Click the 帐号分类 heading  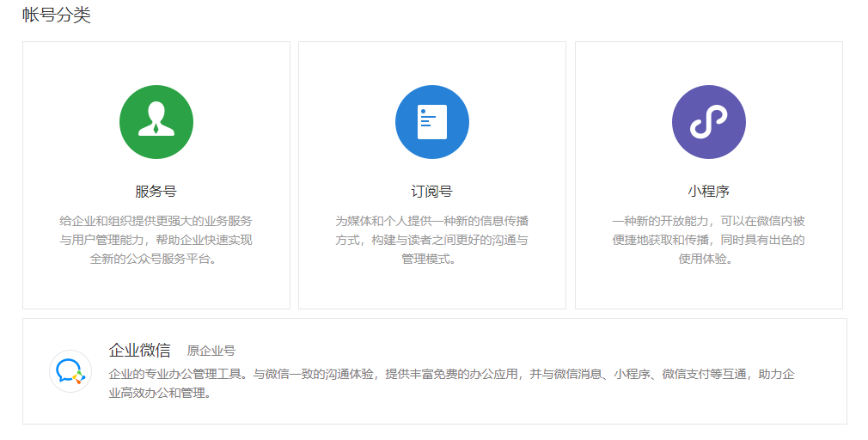pyautogui.click(x=57, y=15)
